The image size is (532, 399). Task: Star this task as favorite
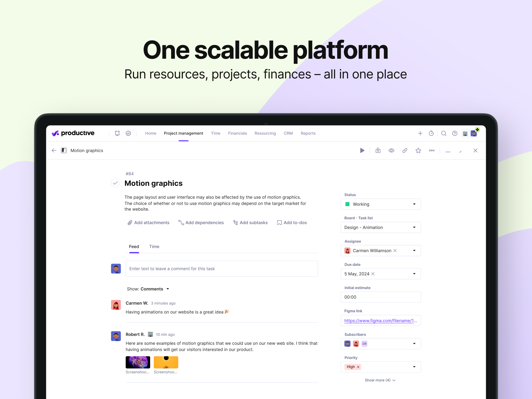click(418, 150)
